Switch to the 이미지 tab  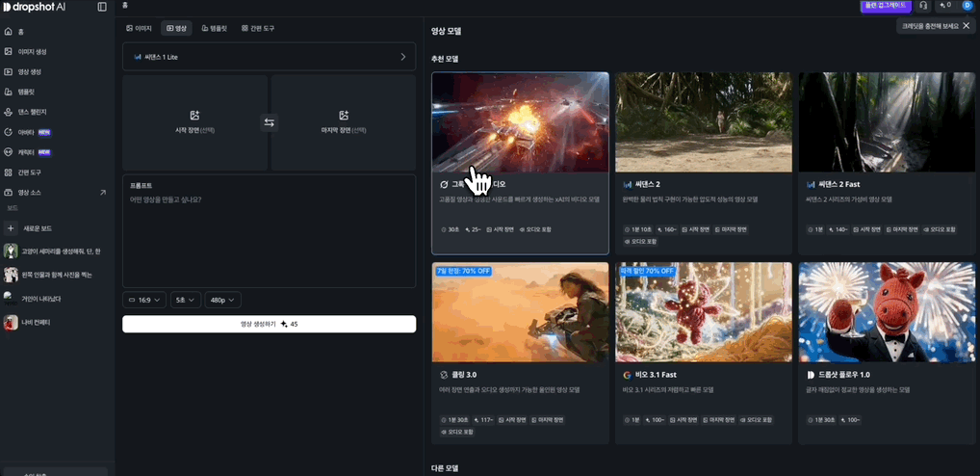point(140,29)
